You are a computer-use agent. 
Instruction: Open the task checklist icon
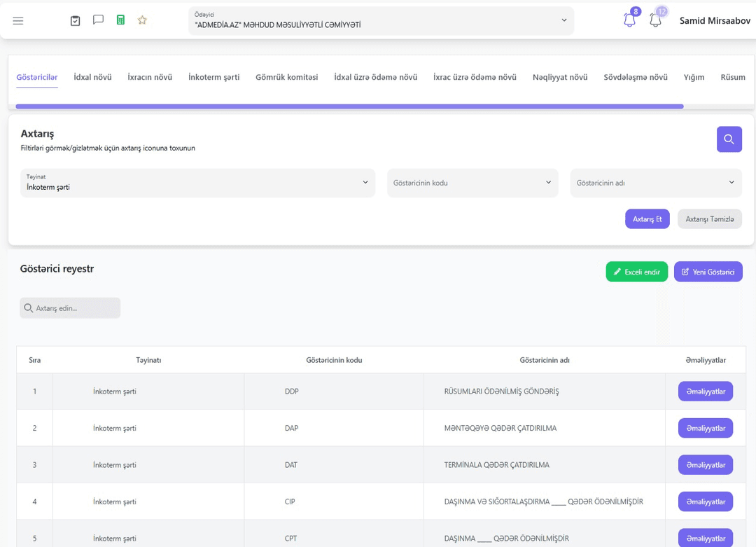75,21
